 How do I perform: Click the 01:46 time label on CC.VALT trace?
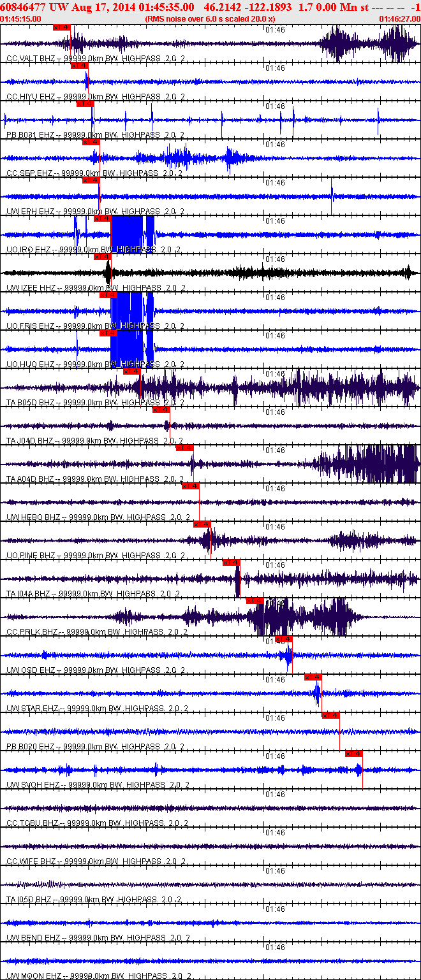tap(275, 30)
